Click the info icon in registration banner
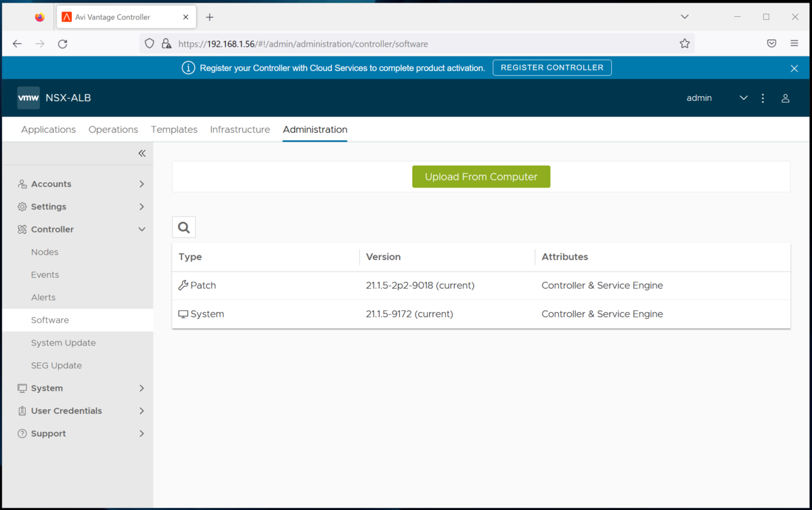This screenshot has height=510, width=812. (188, 68)
